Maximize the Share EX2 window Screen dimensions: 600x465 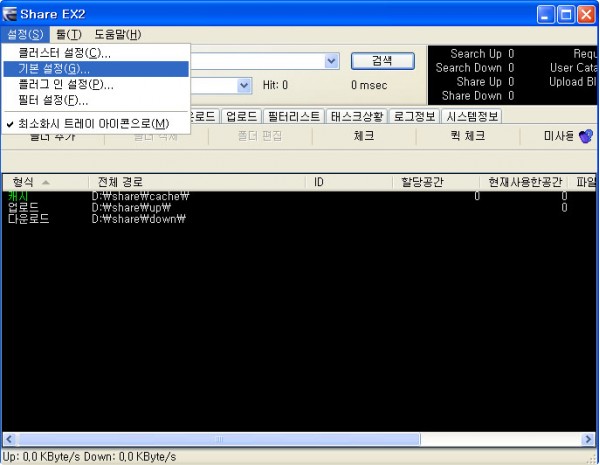[x=566, y=15]
